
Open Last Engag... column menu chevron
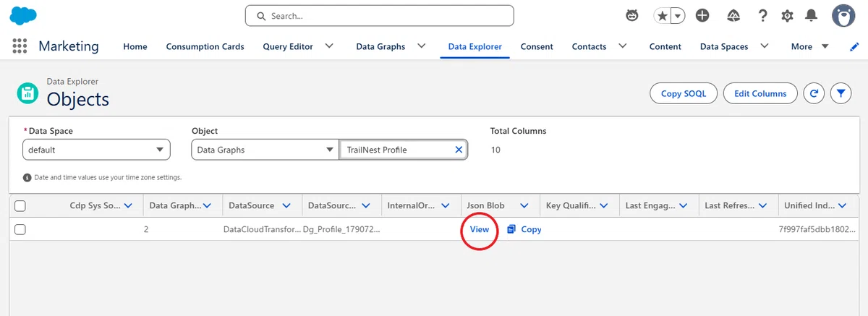pos(684,206)
